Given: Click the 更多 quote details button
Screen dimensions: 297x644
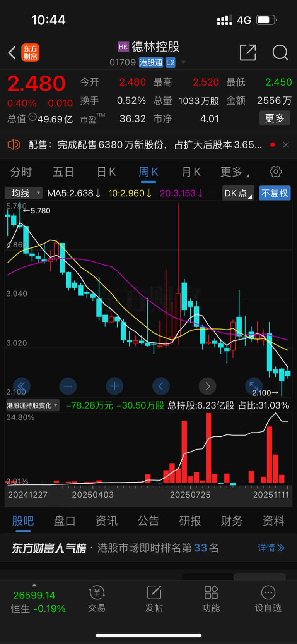Looking at the screenshot, I should (275, 118).
